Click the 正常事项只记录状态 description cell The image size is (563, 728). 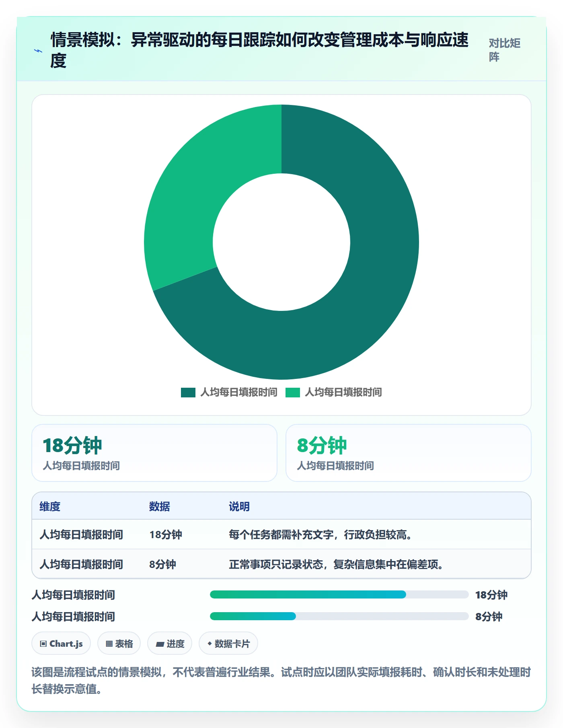point(336,564)
